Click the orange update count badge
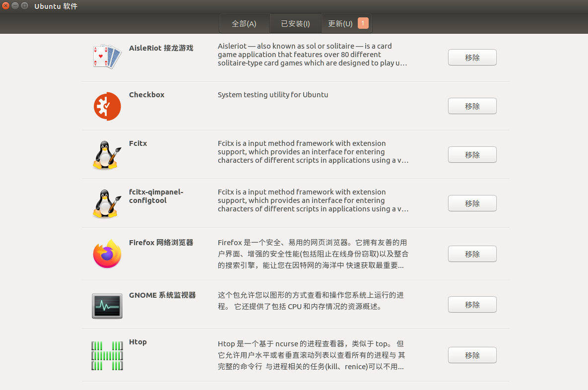Viewport: 588px width, 390px height. [x=363, y=23]
